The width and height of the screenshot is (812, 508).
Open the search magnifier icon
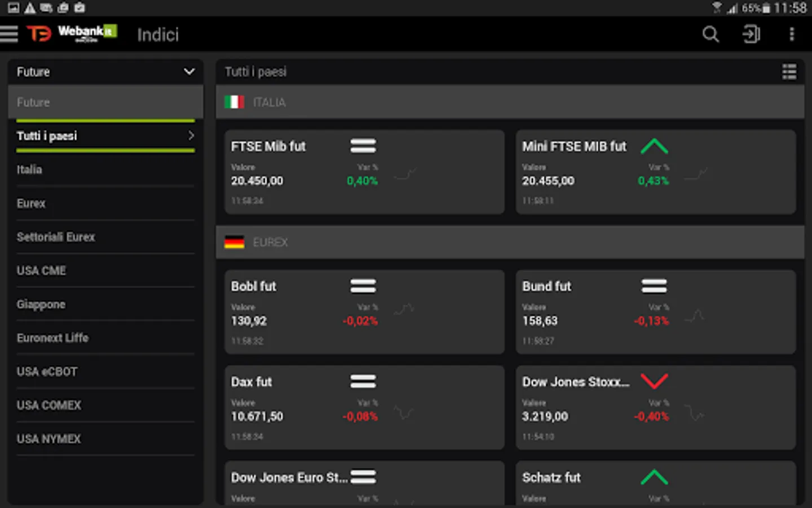point(710,34)
